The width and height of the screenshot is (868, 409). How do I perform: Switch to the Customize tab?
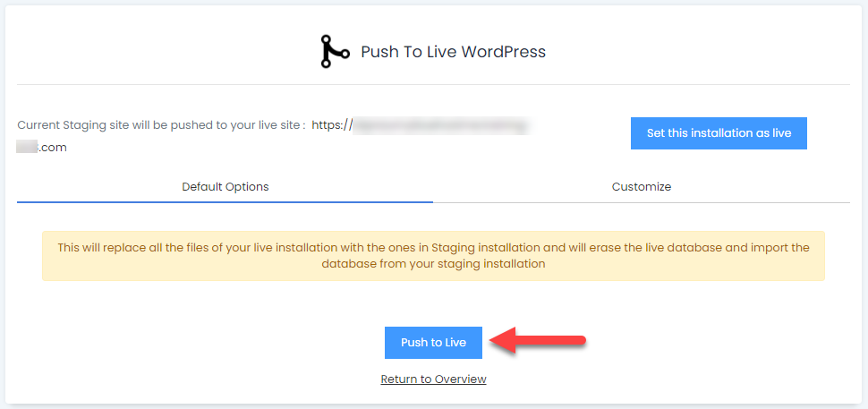point(641,187)
